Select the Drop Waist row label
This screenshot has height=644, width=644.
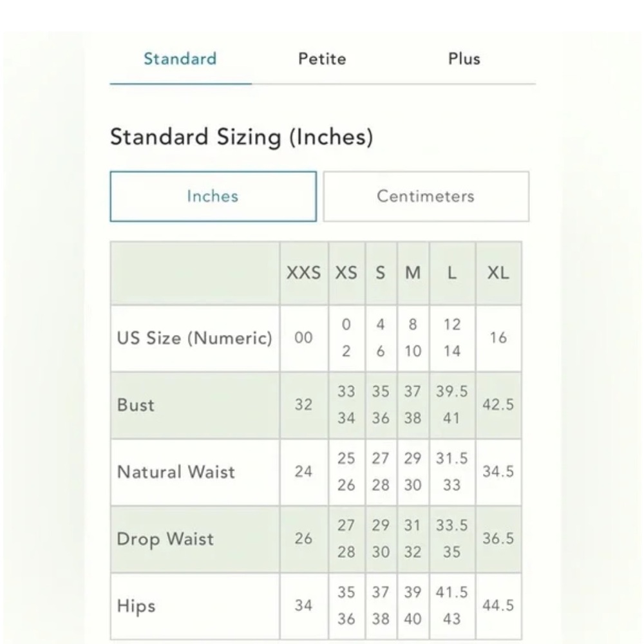[165, 539]
